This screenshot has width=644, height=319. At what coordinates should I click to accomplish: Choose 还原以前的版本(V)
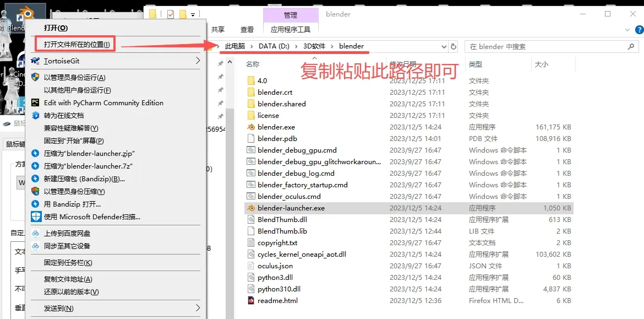pyautogui.click(x=72, y=292)
